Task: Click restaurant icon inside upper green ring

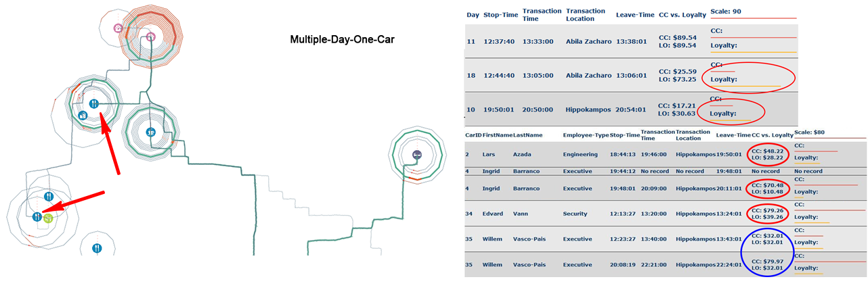Action: click(x=93, y=103)
